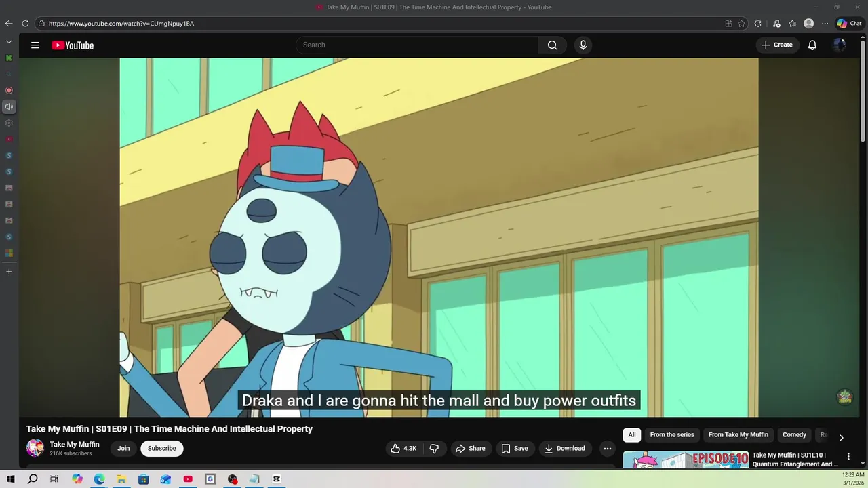The width and height of the screenshot is (868, 488).
Task: Click the 216K subscribers text
Action: [71, 454]
